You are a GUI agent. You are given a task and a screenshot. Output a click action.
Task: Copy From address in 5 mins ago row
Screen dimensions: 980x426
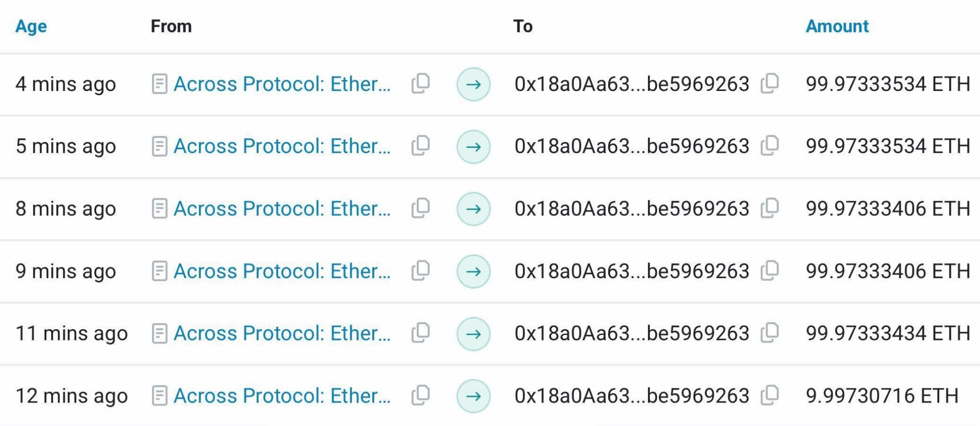(x=420, y=146)
